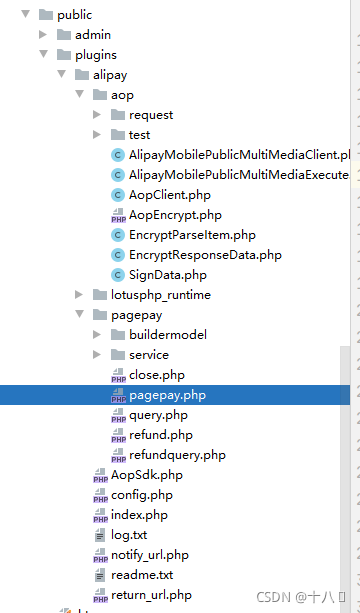Expand the request folder arrow
Image resolution: width=360 pixels, height=613 pixels.
click(x=97, y=115)
